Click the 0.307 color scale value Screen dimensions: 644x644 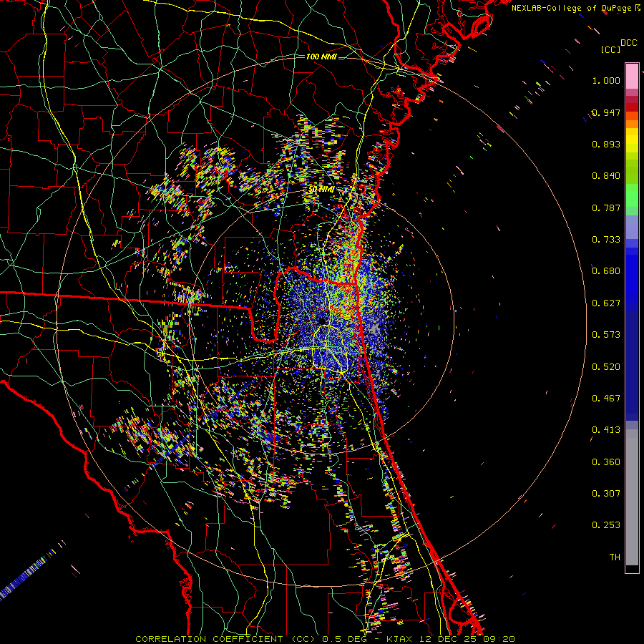[x=606, y=494]
